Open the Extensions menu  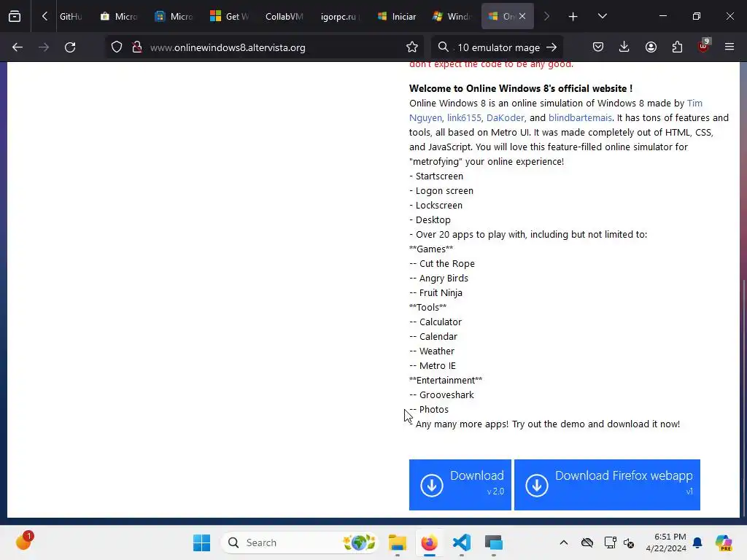677,47
